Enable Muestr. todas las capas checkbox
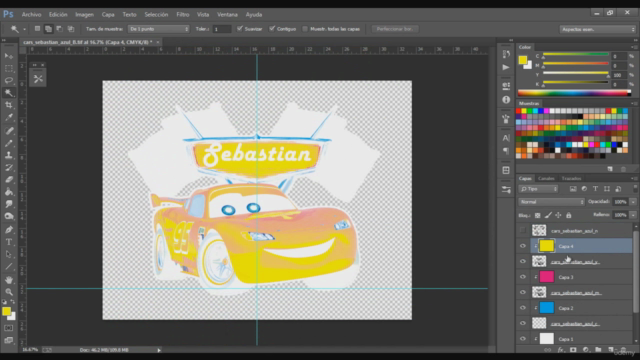 (x=305, y=29)
